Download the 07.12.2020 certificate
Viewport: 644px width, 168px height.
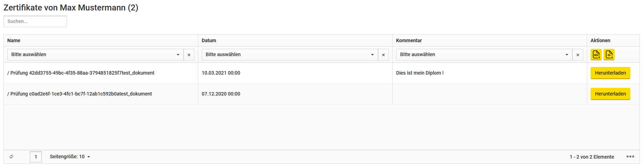(610, 94)
